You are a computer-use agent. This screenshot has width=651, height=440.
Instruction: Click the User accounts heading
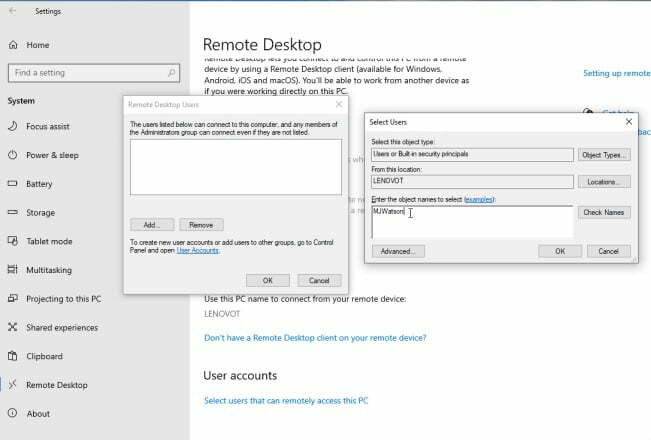(x=240, y=375)
